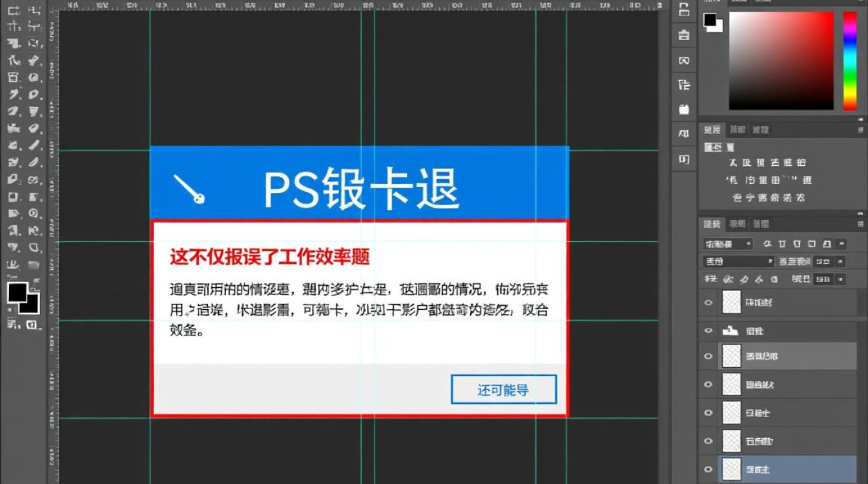The width and height of the screenshot is (868, 484).
Task: Switch to first tab of middle right panel
Action: 712,129
